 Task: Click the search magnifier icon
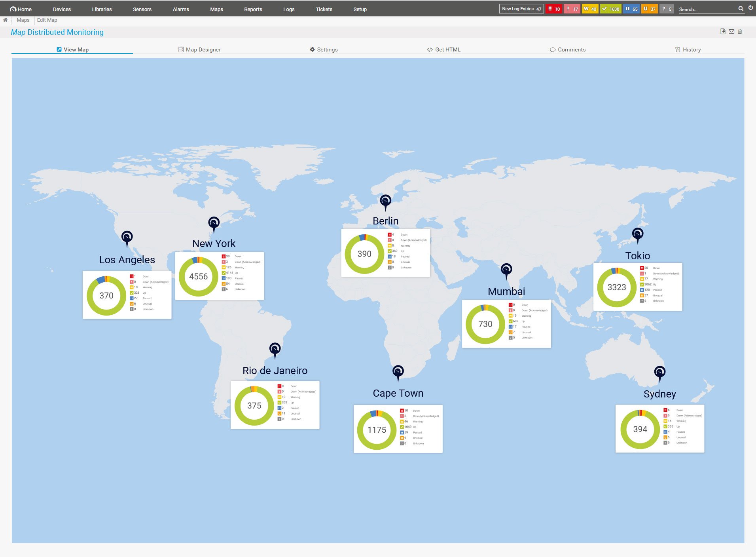click(741, 9)
